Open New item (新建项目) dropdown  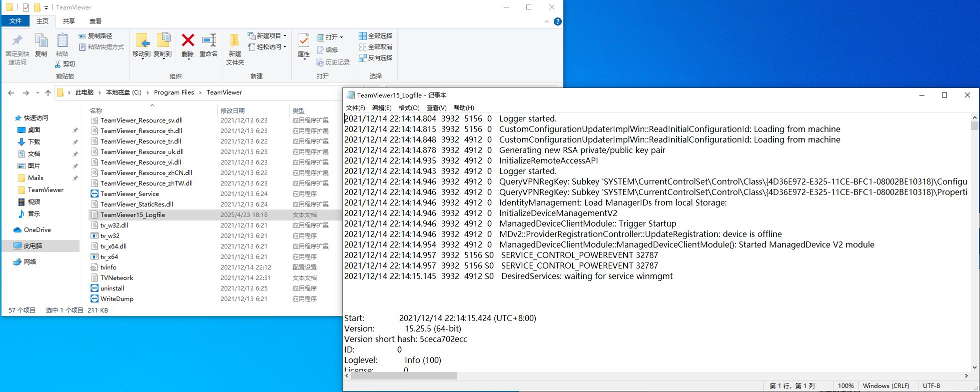click(267, 36)
